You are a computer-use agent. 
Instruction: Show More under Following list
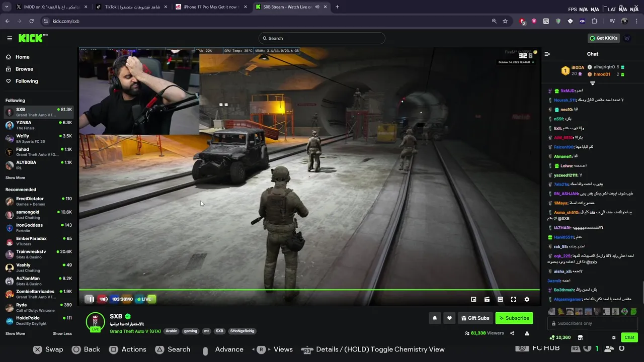pos(15,177)
